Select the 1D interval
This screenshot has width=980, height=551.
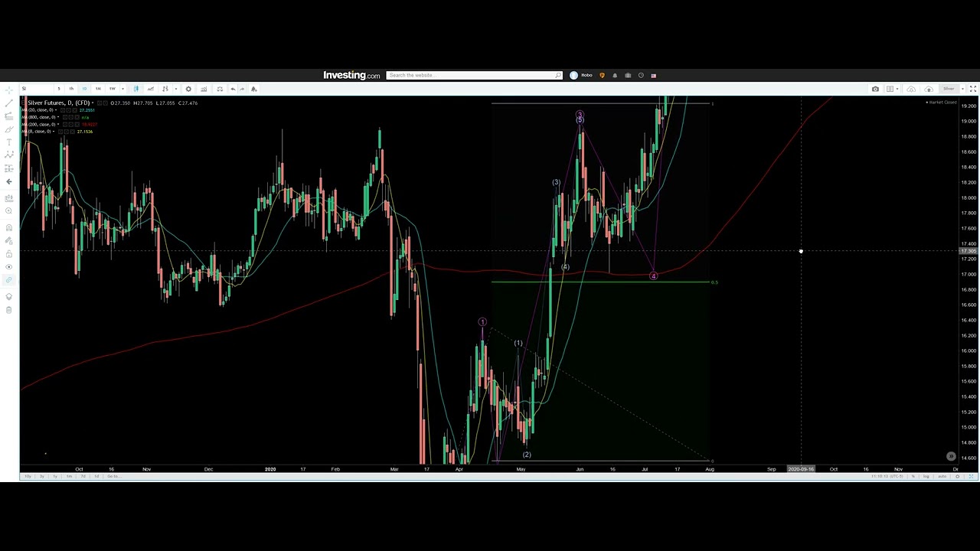[x=84, y=89]
